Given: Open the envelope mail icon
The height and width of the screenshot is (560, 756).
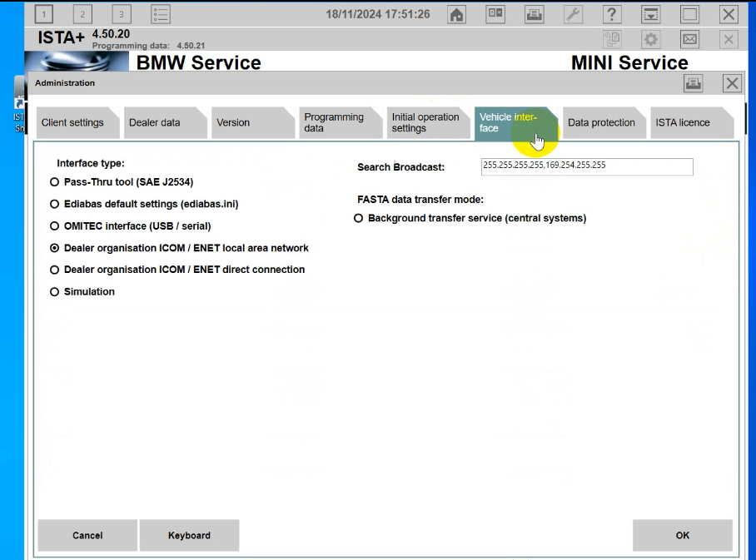Looking at the screenshot, I should 690,39.
